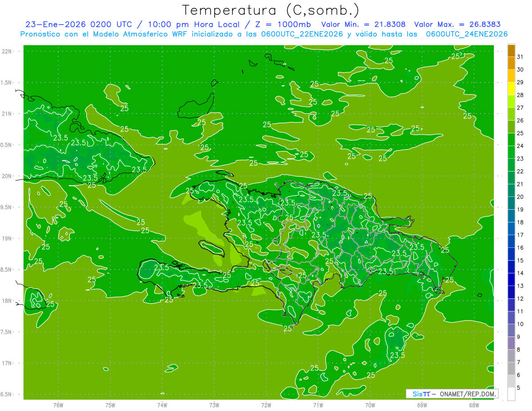
Task: Click legend value 16 on the color scale
Action: click(x=520, y=248)
